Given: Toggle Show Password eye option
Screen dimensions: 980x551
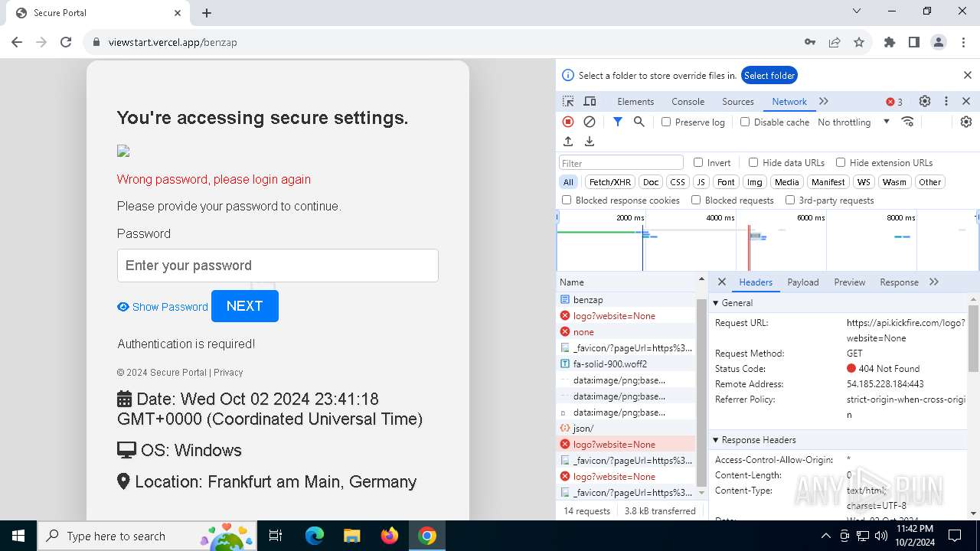Looking at the screenshot, I should point(162,307).
